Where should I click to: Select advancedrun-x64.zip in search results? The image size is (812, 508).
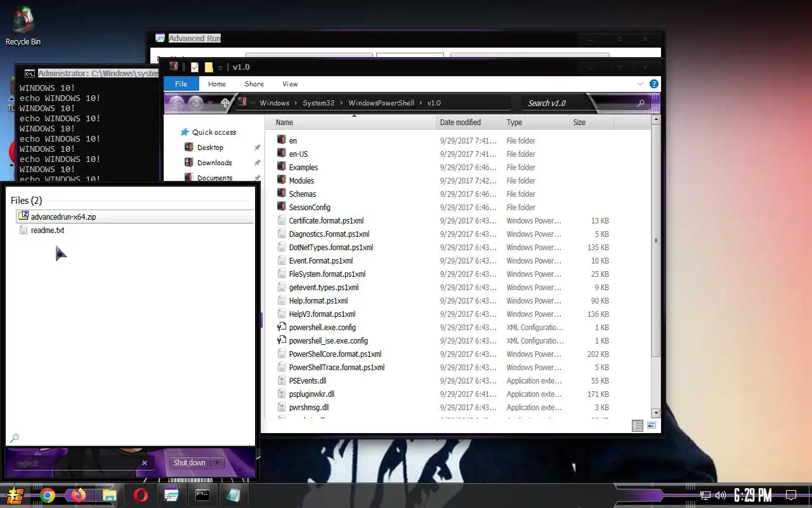click(134, 217)
